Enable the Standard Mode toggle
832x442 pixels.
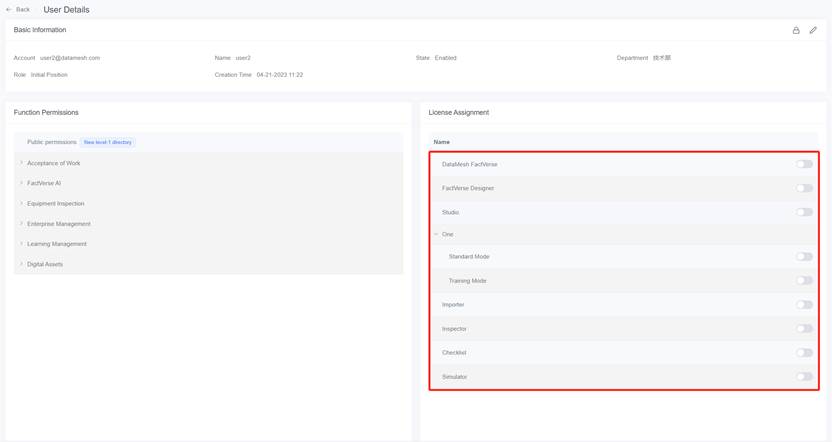click(x=804, y=257)
